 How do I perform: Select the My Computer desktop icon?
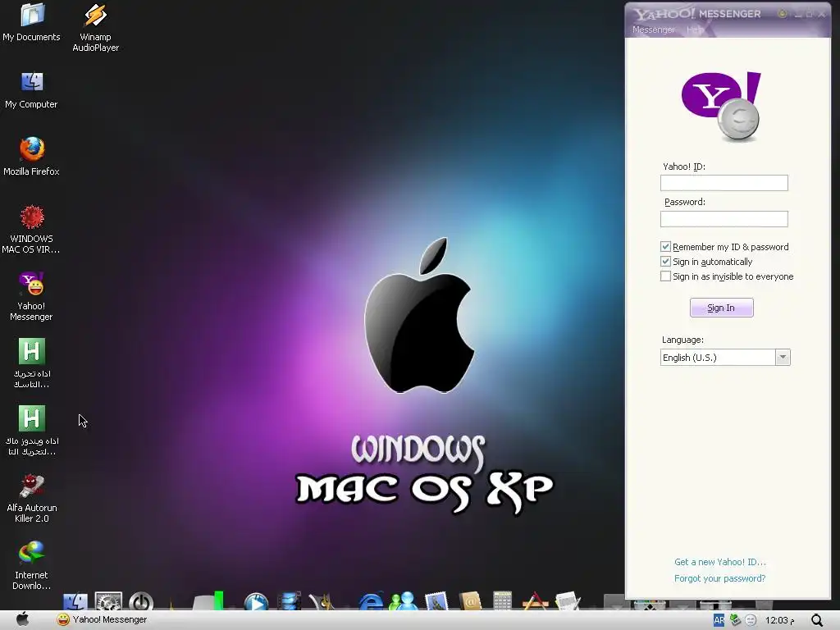[32, 90]
